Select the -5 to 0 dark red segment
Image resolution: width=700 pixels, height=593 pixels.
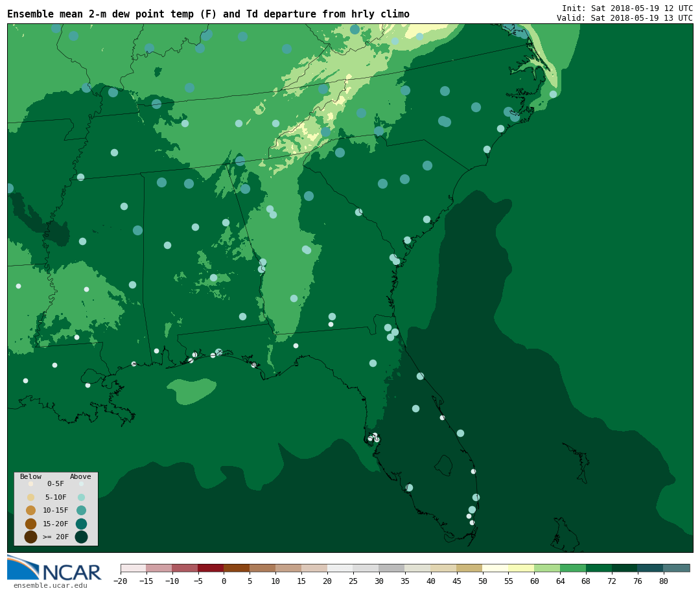[211, 568]
